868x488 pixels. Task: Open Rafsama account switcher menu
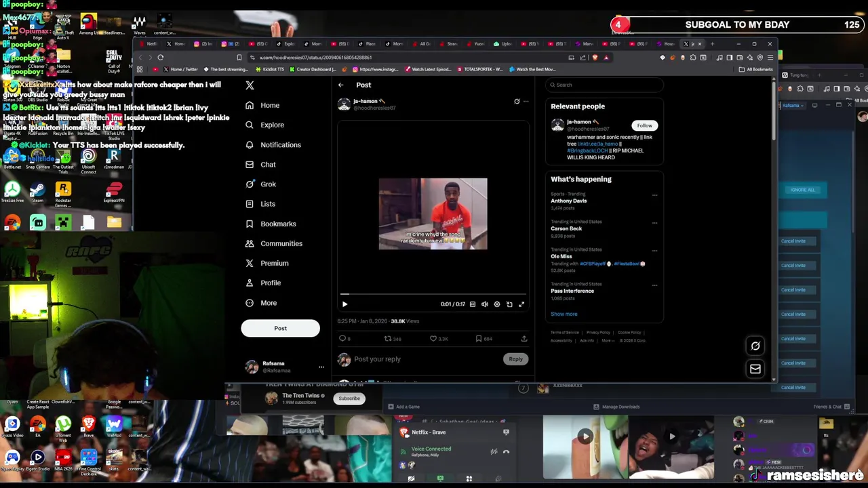[x=284, y=367]
